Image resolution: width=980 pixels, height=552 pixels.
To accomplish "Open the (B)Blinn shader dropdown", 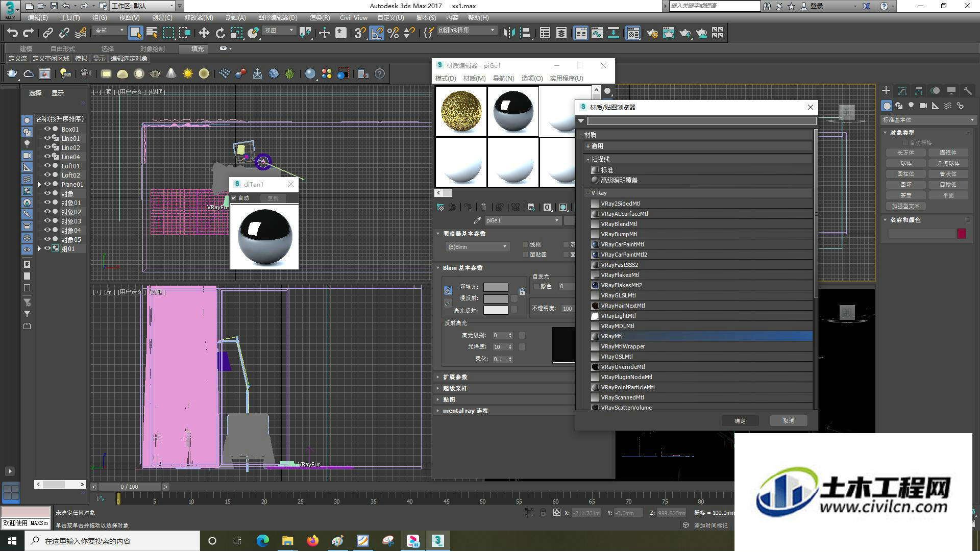I will coord(477,247).
